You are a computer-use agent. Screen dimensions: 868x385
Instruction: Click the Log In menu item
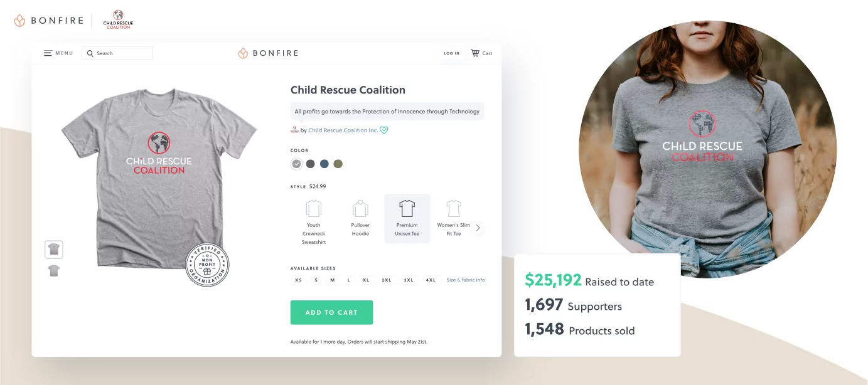coord(451,53)
